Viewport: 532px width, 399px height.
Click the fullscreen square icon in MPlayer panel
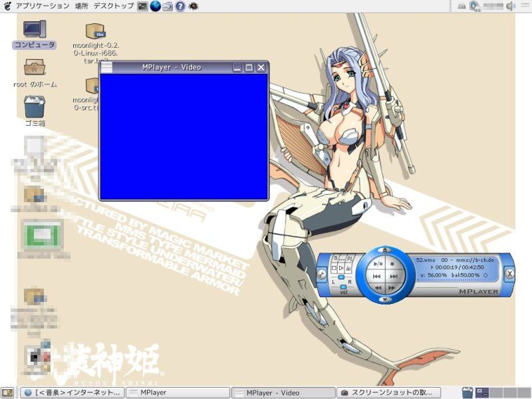[x=334, y=269]
